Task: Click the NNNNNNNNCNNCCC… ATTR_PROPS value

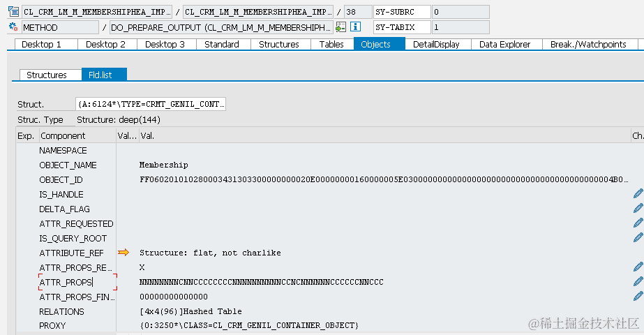Action: [261, 282]
